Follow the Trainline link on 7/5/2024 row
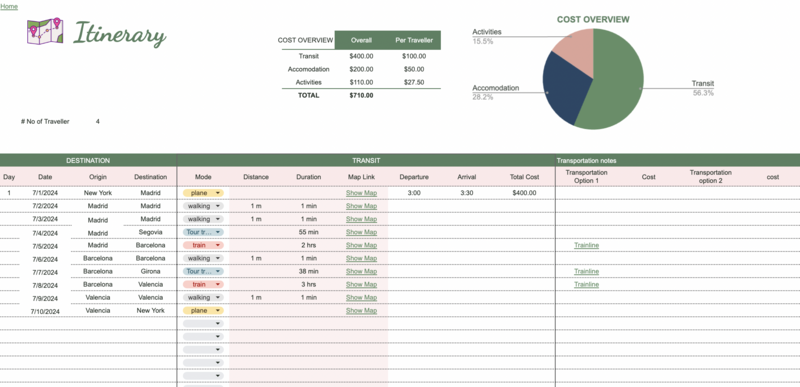800x387 pixels. [586, 245]
